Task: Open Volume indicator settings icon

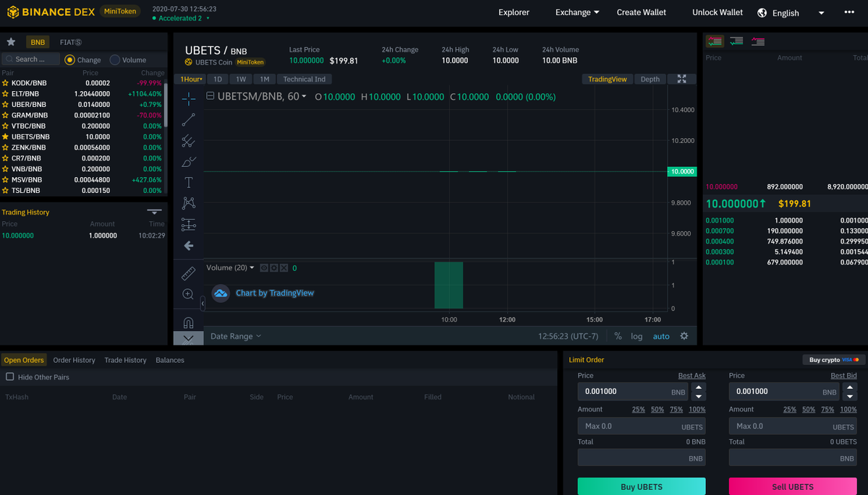Action: (x=274, y=268)
